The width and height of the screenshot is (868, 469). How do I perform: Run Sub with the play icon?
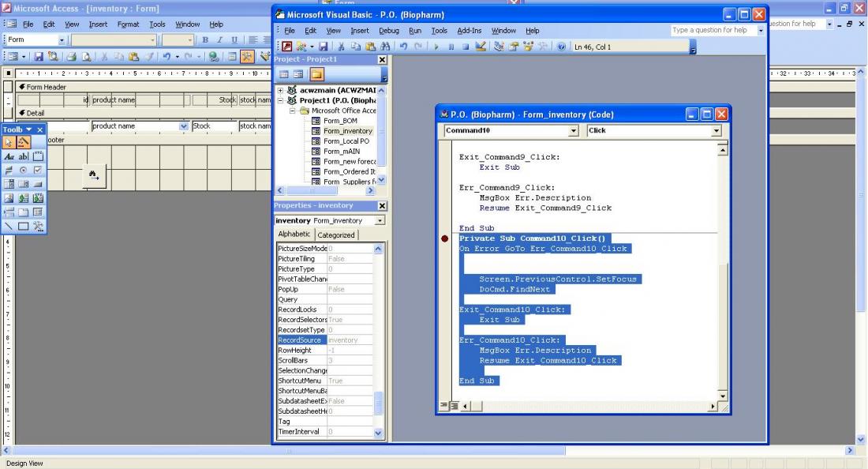coord(436,47)
